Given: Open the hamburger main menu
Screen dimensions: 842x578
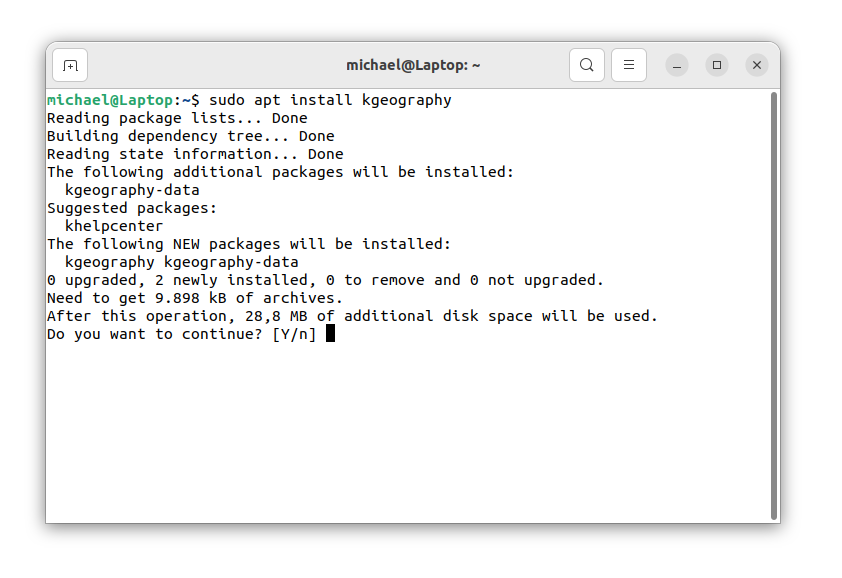Looking at the screenshot, I should click(x=629, y=65).
